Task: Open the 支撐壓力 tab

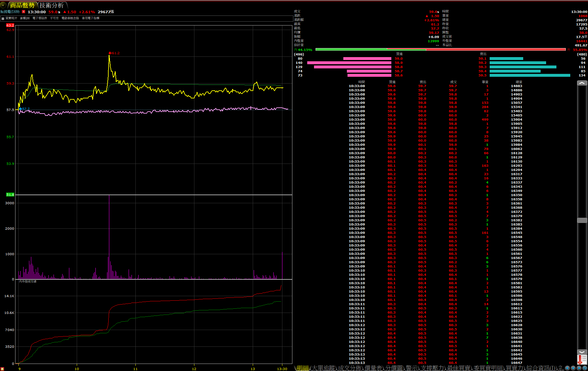Action: coord(432,368)
